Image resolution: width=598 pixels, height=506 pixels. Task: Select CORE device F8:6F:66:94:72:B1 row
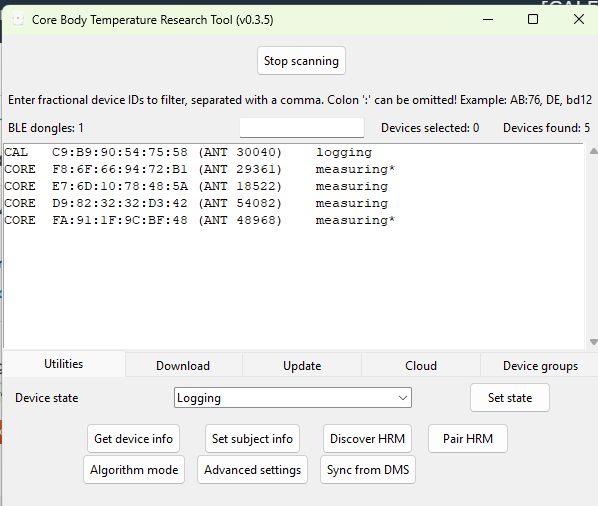point(293,169)
